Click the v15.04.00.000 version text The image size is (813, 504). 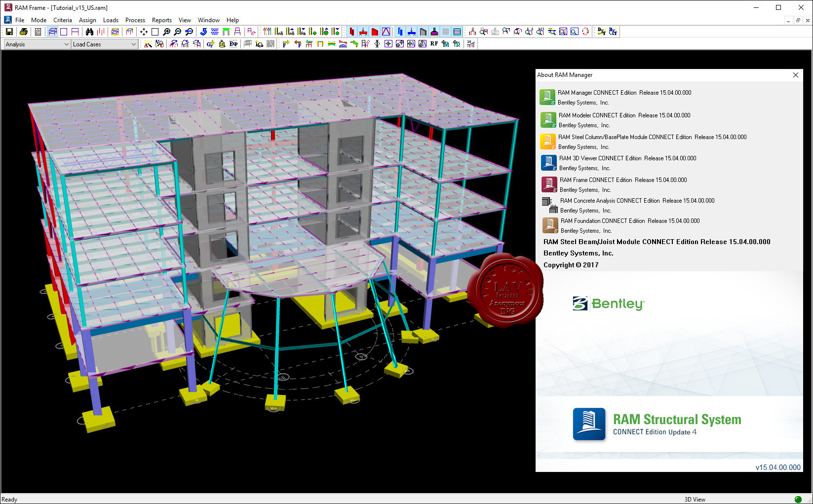coord(778,467)
